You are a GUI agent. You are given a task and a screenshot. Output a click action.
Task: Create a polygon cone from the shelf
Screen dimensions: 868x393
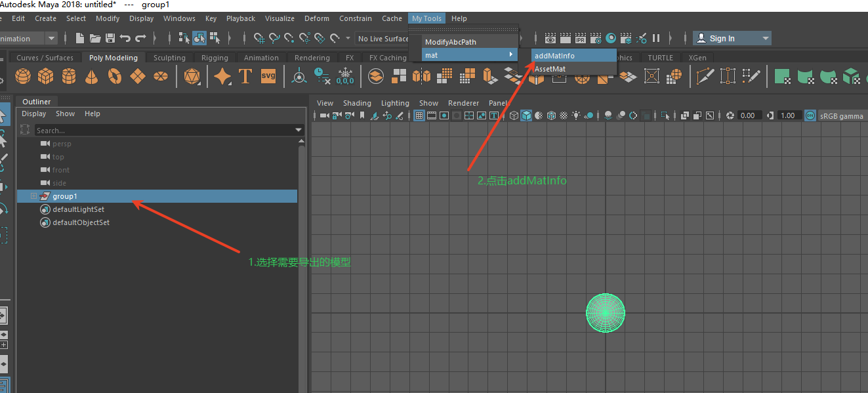91,77
